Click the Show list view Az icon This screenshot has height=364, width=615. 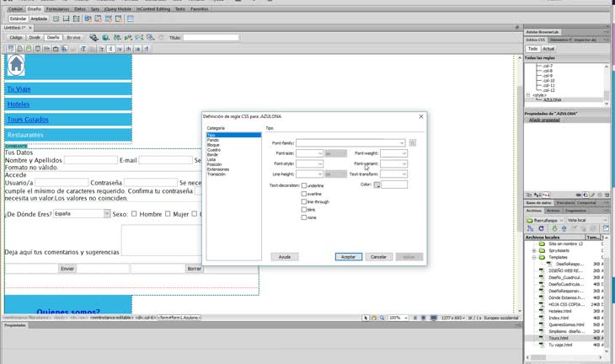pos(537,195)
